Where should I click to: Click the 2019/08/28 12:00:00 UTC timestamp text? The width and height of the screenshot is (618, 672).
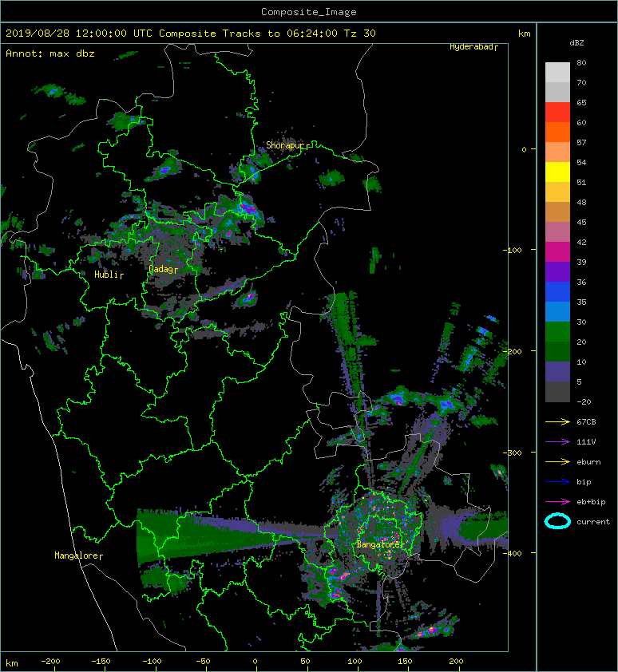pyautogui.click(x=79, y=34)
